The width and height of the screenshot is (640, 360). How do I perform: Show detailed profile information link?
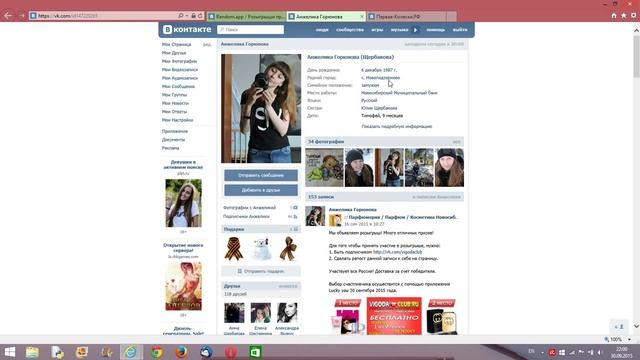click(396, 127)
